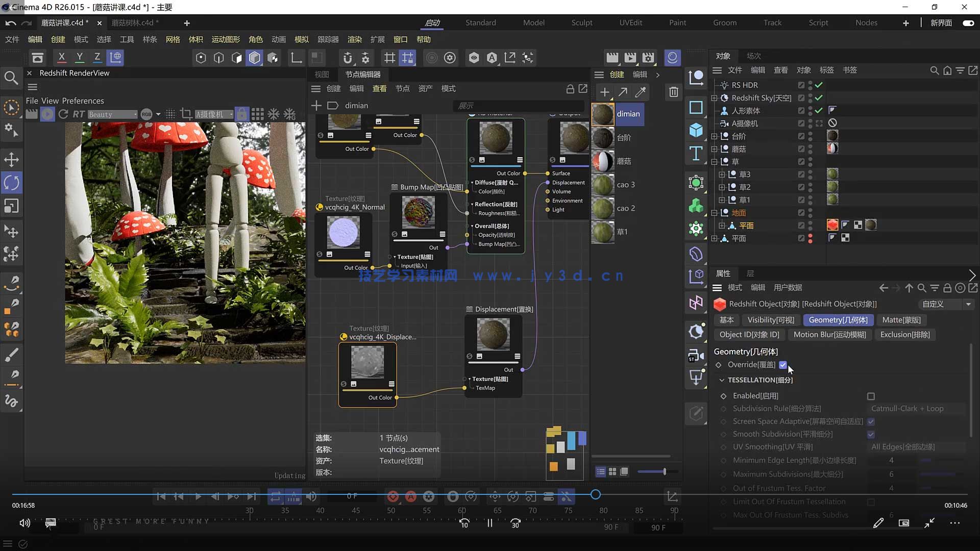Click the Cube primitive icon
Screen dimensions: 980x551
[696, 130]
